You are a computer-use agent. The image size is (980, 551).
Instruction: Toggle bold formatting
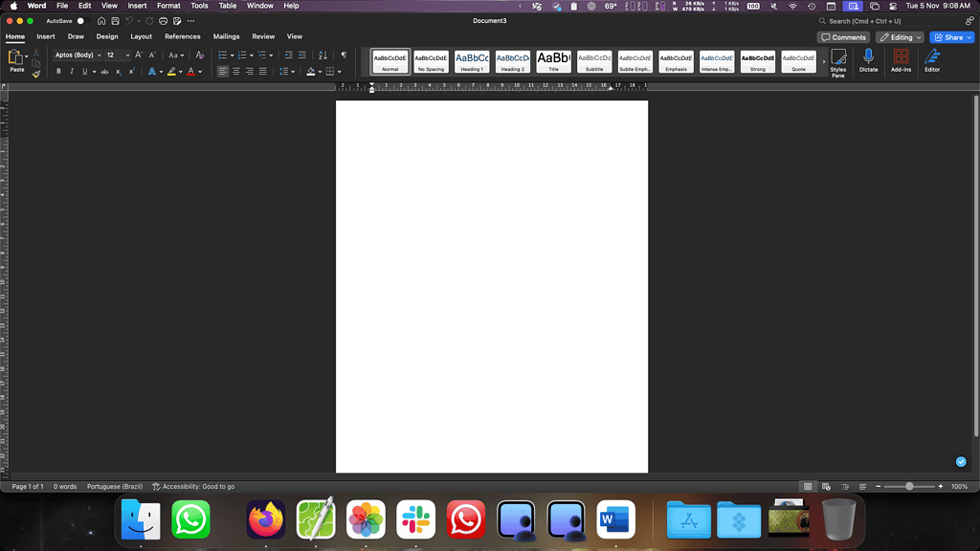58,72
